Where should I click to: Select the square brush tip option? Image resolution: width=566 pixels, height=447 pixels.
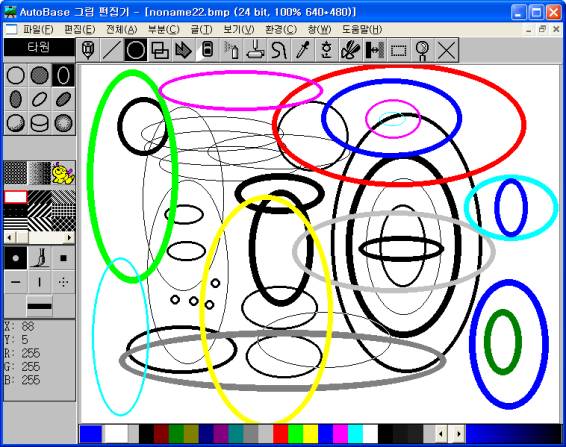(x=63, y=258)
